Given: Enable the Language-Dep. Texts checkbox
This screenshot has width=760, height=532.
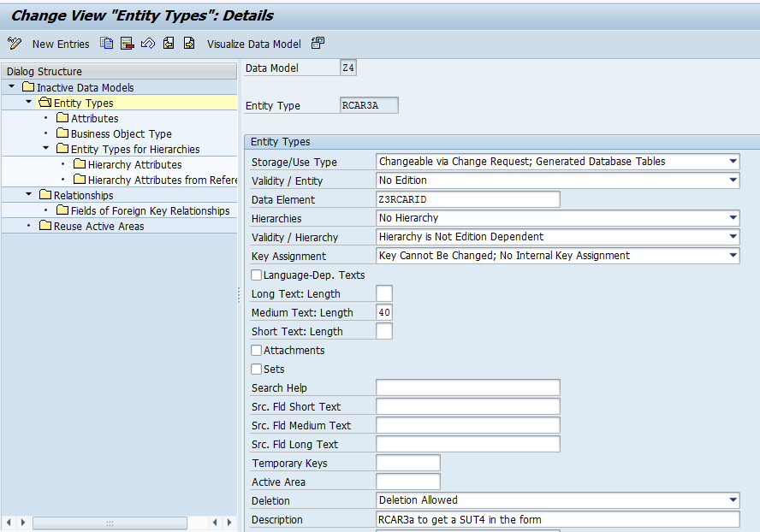Looking at the screenshot, I should (257, 275).
